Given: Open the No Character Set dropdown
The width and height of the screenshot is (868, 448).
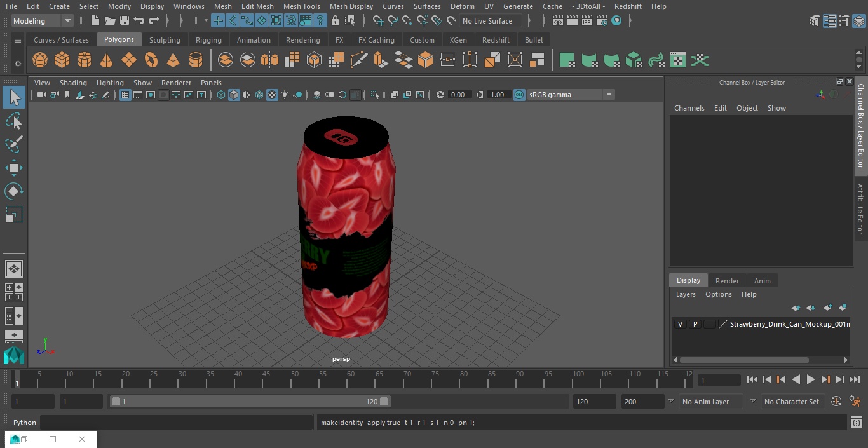Looking at the screenshot, I should click(x=792, y=402).
